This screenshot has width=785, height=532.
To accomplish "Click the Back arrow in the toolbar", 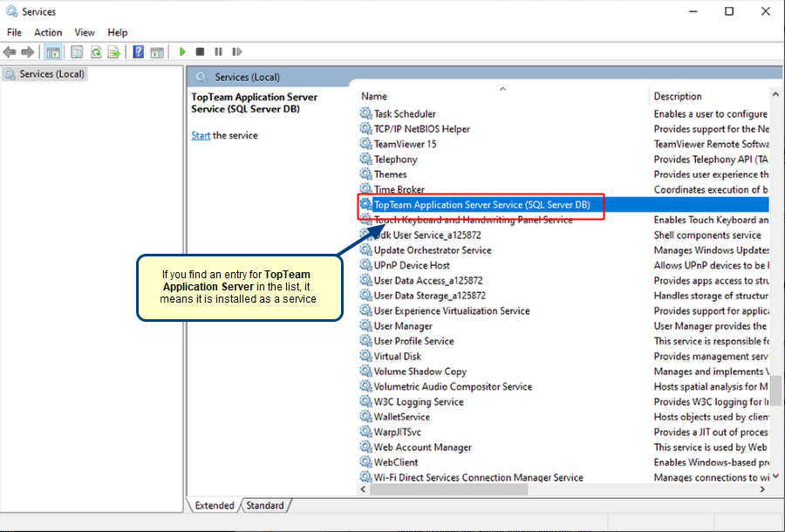I will [10, 51].
